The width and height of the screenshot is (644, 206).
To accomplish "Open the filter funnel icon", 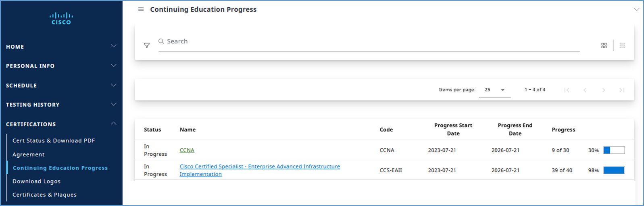I will 147,45.
